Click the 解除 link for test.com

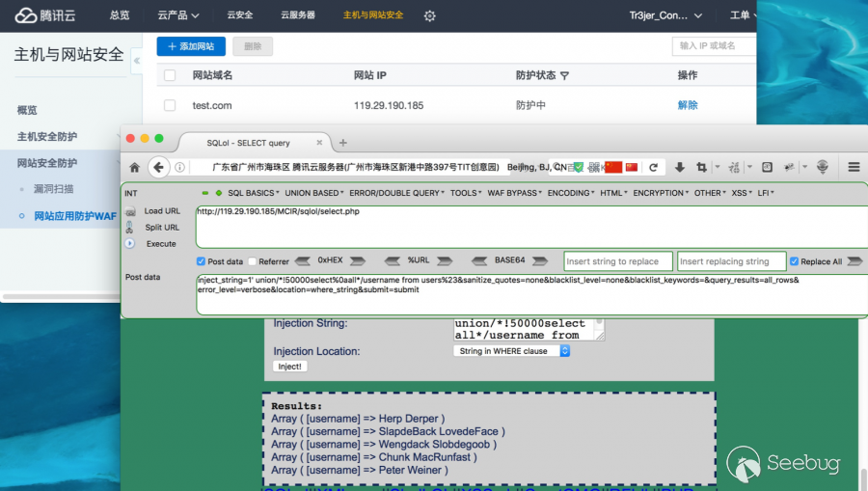click(x=688, y=105)
